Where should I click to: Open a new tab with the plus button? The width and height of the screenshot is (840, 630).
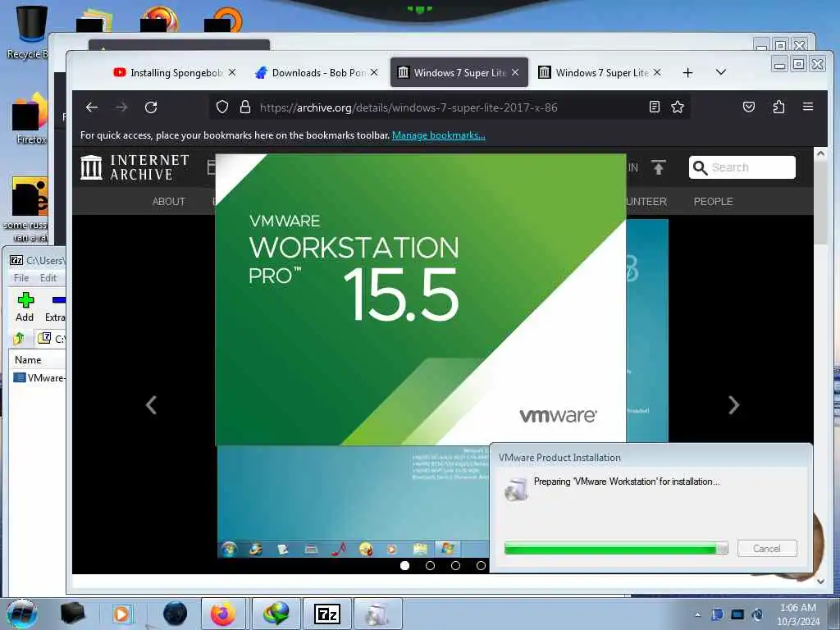[x=688, y=72]
